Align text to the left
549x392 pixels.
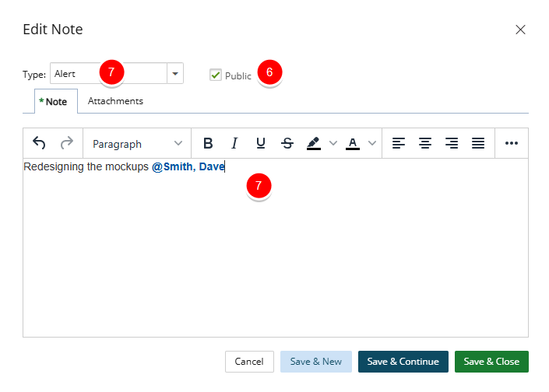(399, 143)
